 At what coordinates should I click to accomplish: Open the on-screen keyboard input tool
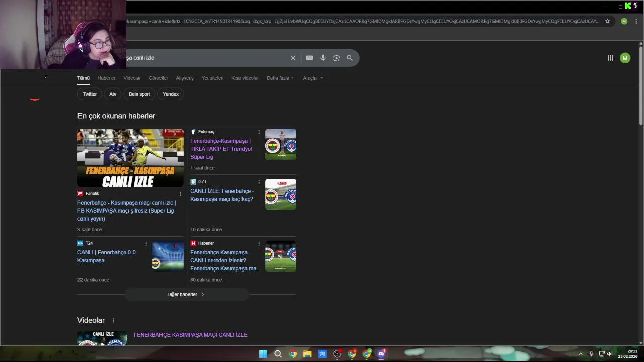309,58
